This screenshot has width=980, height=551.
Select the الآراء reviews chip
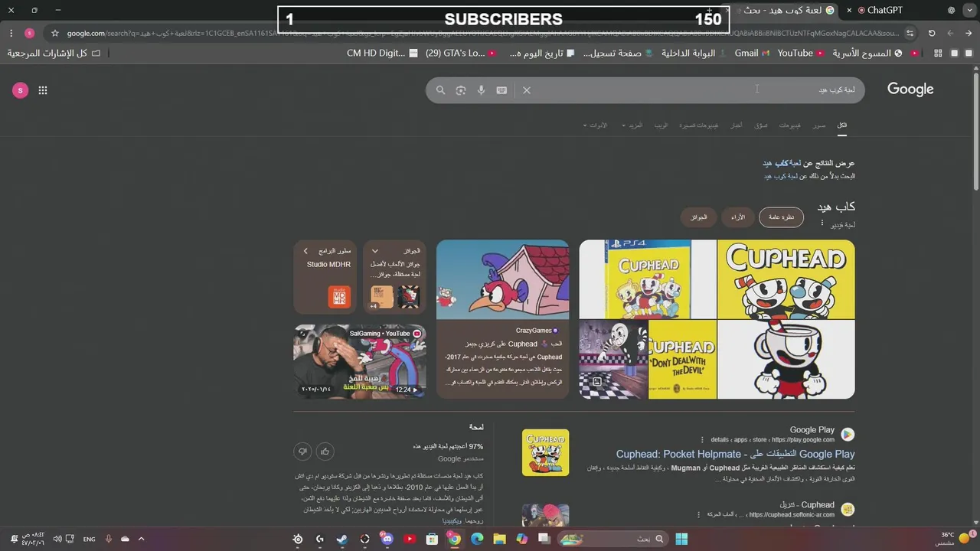coord(737,217)
